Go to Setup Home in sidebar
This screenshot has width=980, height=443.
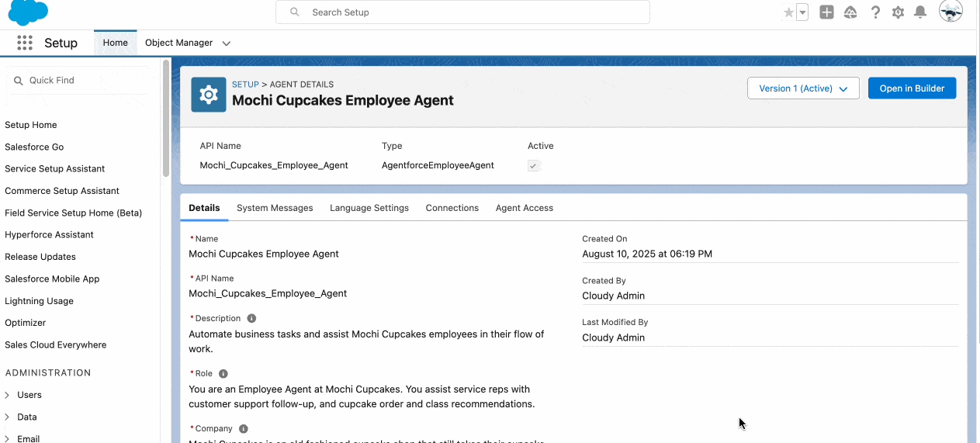coord(31,125)
